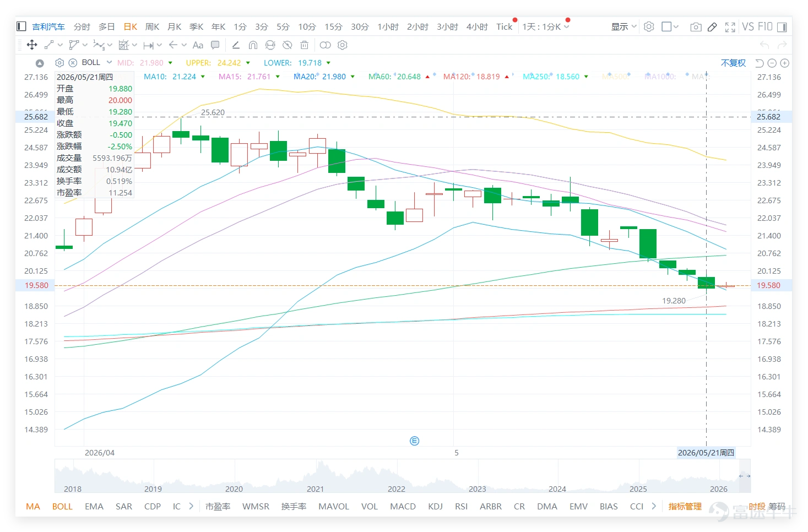Select the line segment drawing tool
This screenshot has height=532, width=808.
pyautogui.click(x=49, y=45)
